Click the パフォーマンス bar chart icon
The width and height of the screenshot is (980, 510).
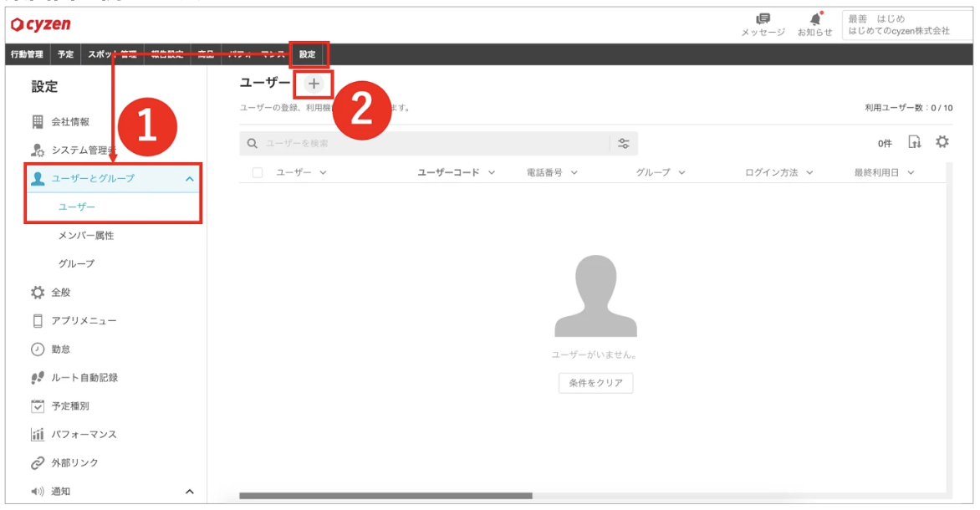tap(38, 435)
